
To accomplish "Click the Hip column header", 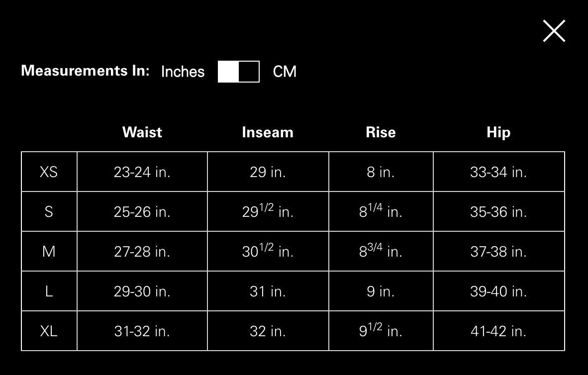I will 498,132.
